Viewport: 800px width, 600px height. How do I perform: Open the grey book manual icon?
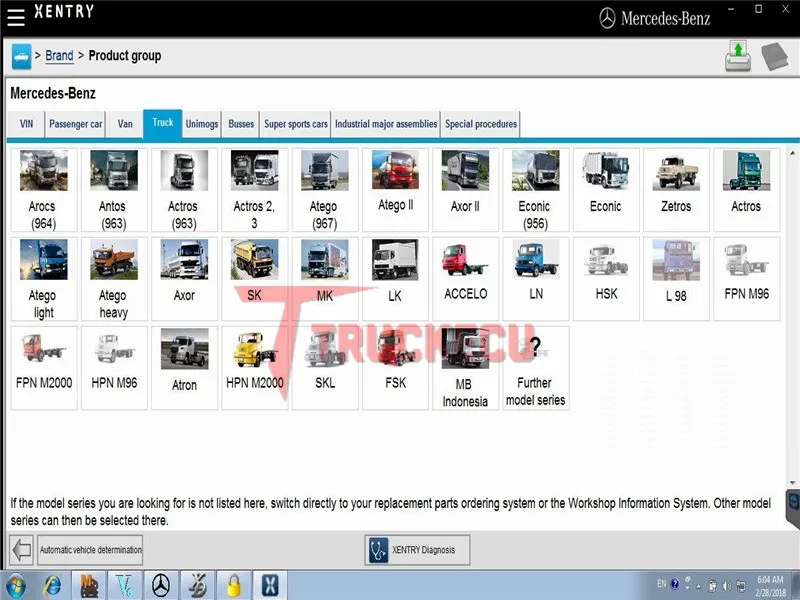[x=774, y=56]
